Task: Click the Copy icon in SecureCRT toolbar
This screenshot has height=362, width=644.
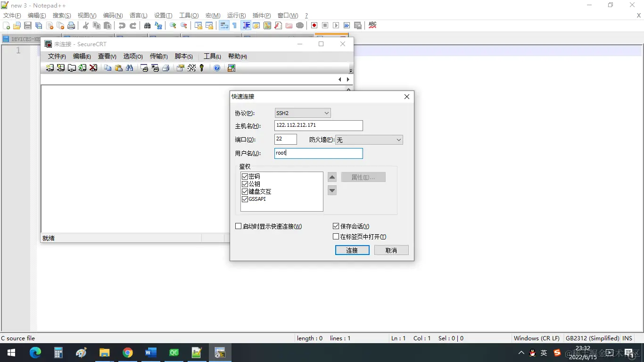Action: (107, 68)
